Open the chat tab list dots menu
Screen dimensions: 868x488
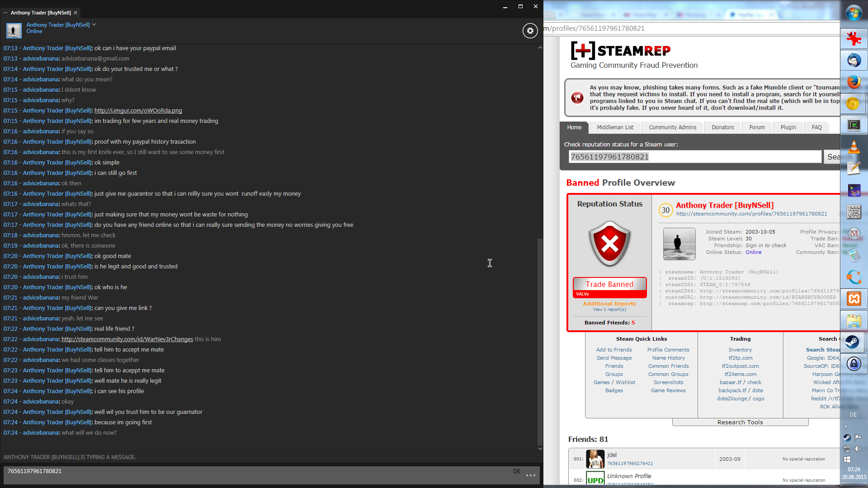pos(5,13)
